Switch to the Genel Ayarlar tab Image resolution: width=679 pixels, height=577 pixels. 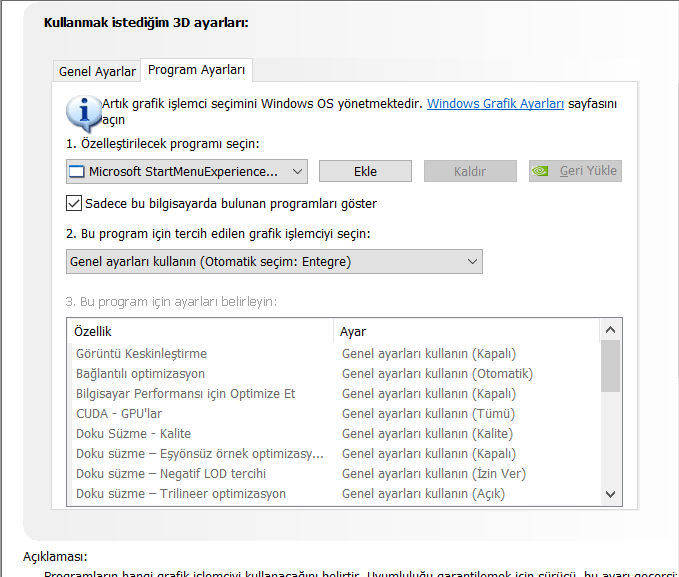[x=97, y=72]
